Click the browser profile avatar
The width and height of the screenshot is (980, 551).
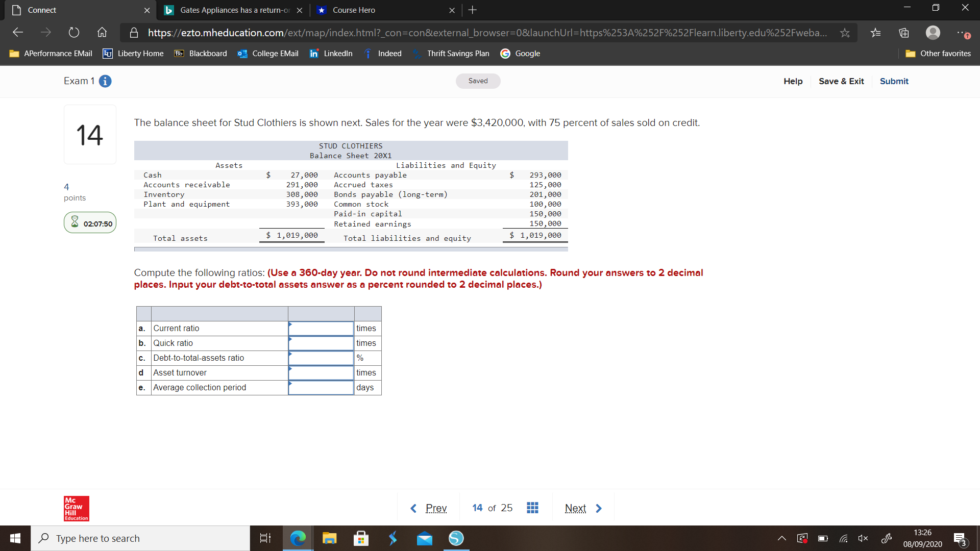(933, 33)
